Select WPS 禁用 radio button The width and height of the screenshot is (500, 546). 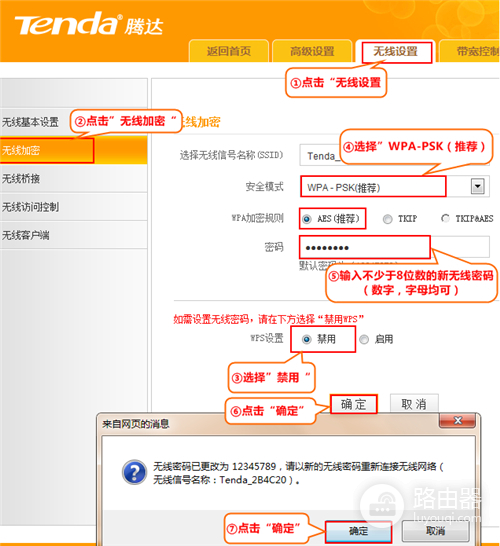click(x=307, y=339)
